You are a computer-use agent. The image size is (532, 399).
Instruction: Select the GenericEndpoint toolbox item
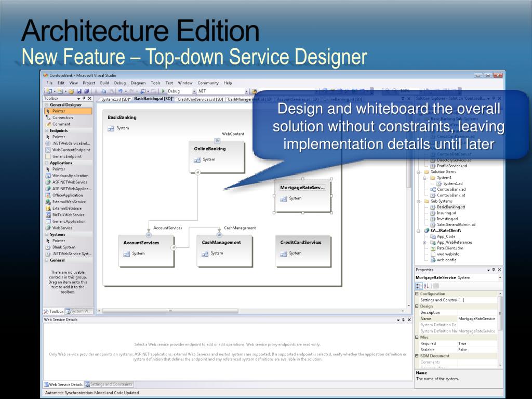pos(67,156)
